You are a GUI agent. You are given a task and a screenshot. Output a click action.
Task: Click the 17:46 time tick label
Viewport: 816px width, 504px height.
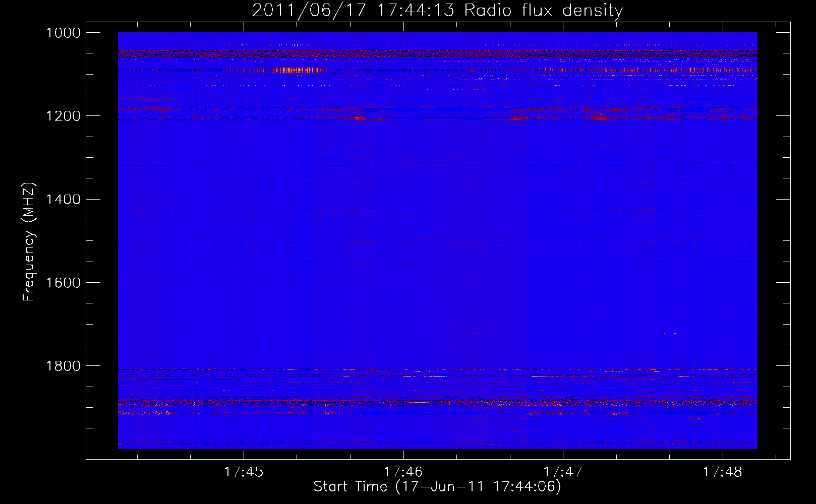click(403, 472)
